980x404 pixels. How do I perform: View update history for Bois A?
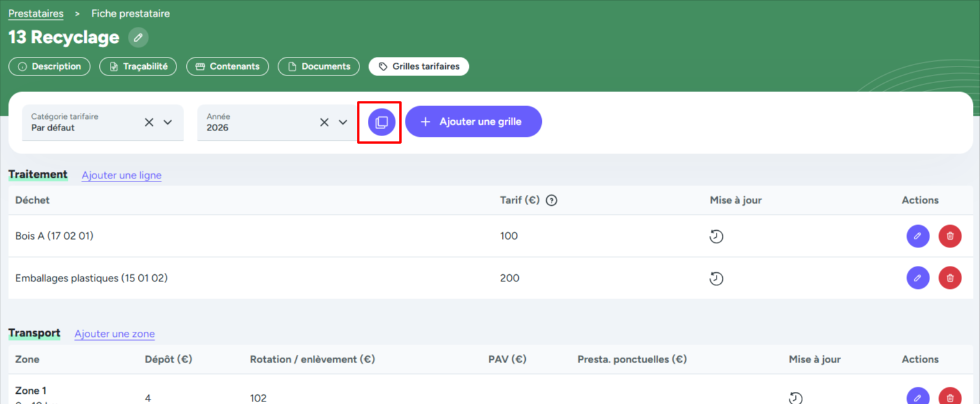click(x=716, y=237)
